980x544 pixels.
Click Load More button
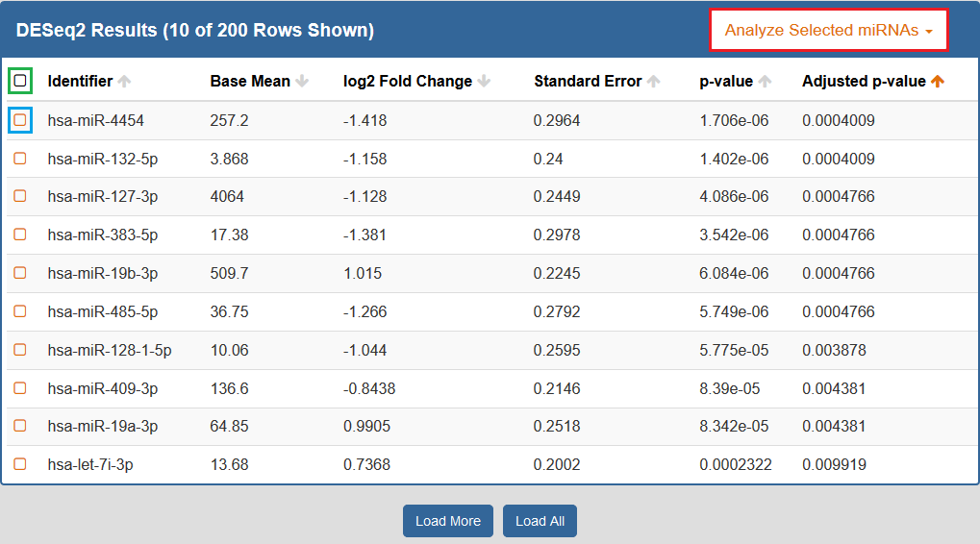tap(447, 521)
